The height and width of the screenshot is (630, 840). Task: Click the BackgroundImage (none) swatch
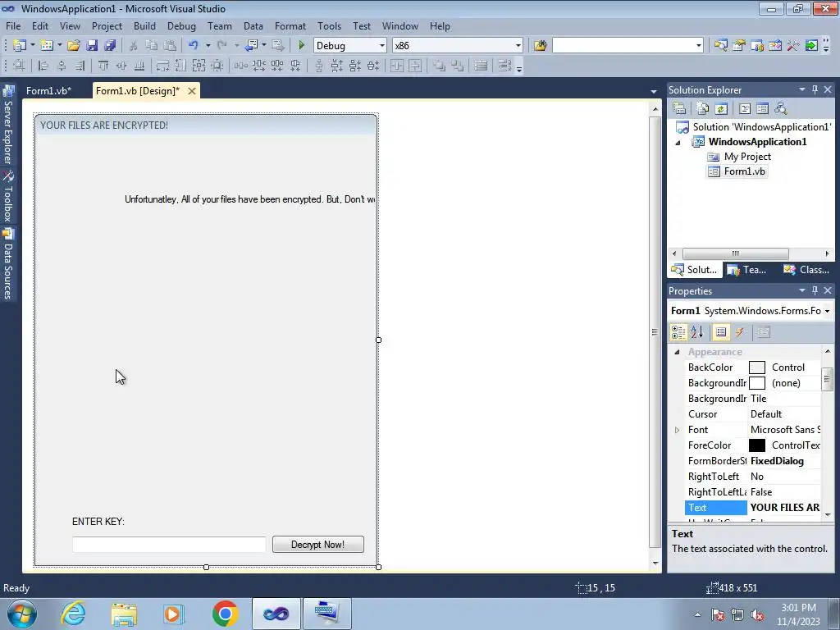pyautogui.click(x=757, y=383)
